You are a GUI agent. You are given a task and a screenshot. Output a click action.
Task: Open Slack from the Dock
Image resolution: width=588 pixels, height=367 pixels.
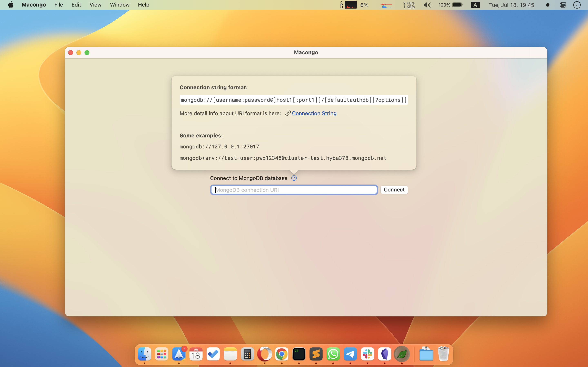(x=367, y=354)
